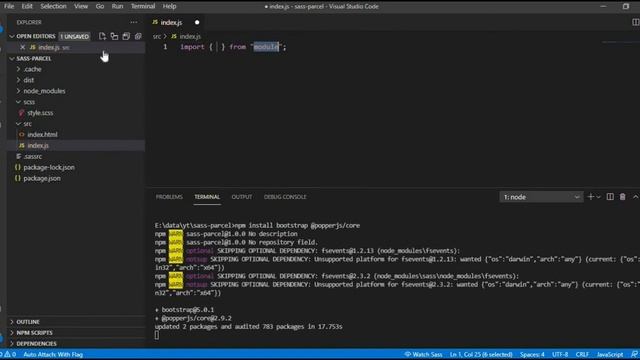
Task: Click the warnings count in status bar
Action: coord(11,354)
